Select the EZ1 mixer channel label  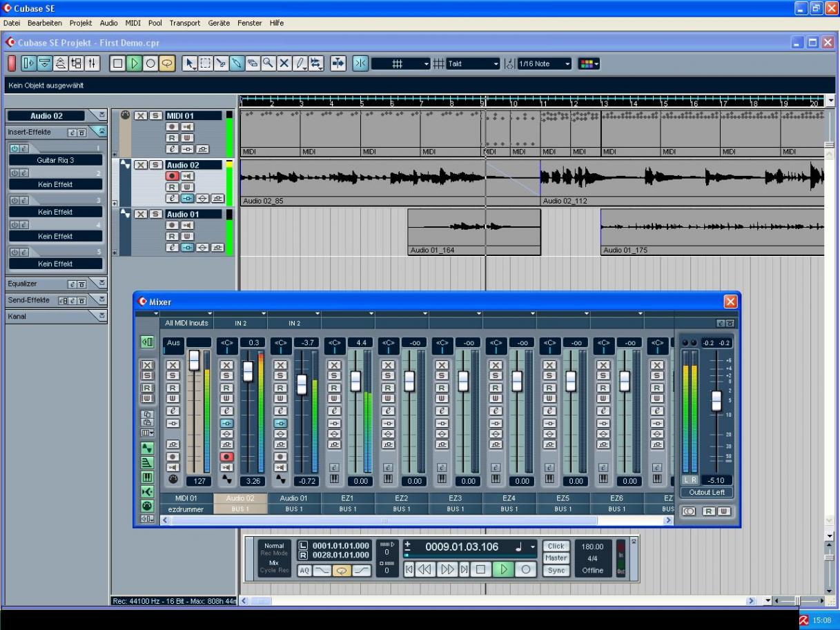pyautogui.click(x=348, y=498)
